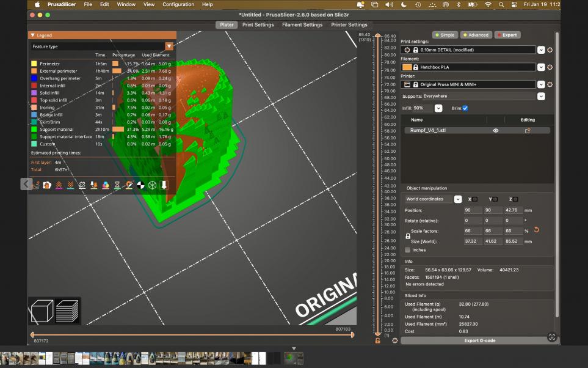The image size is (588, 368).
Task: Click the scale reset arrow icon
Action: pyautogui.click(x=536, y=230)
